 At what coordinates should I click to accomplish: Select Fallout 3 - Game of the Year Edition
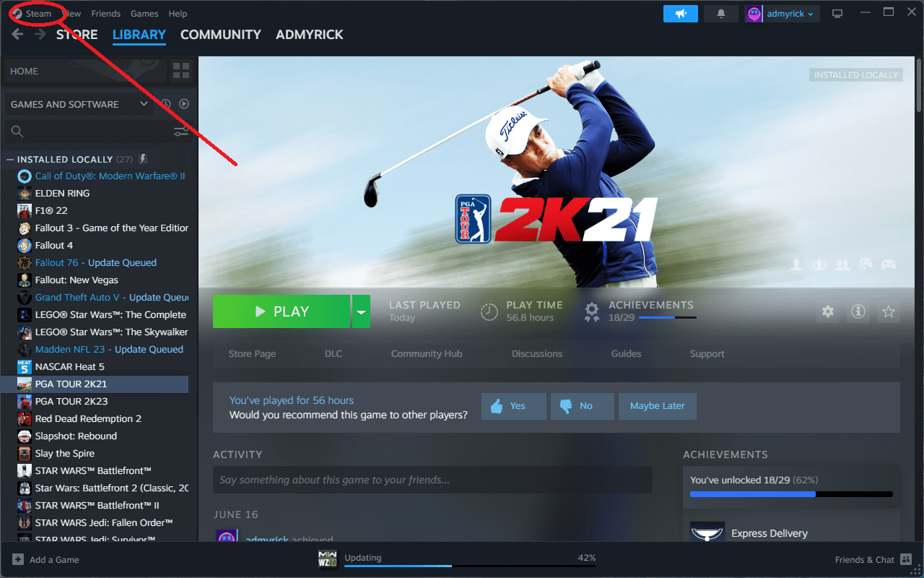tap(102, 228)
